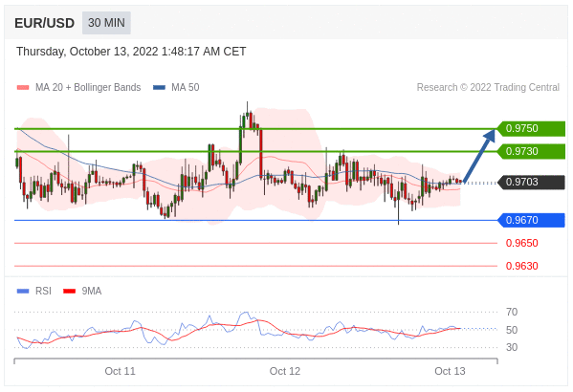Click the blue upward forecast arrow

point(479,156)
